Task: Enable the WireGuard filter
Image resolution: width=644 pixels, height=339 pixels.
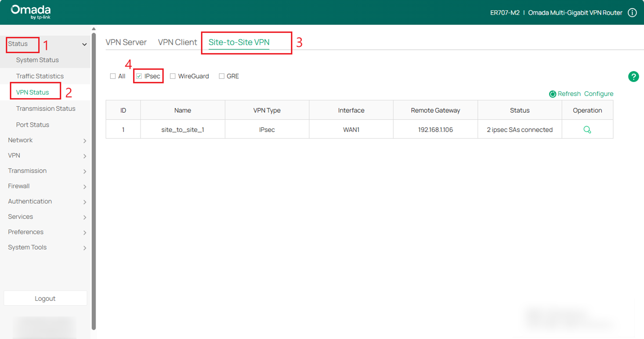Action: 173,76
